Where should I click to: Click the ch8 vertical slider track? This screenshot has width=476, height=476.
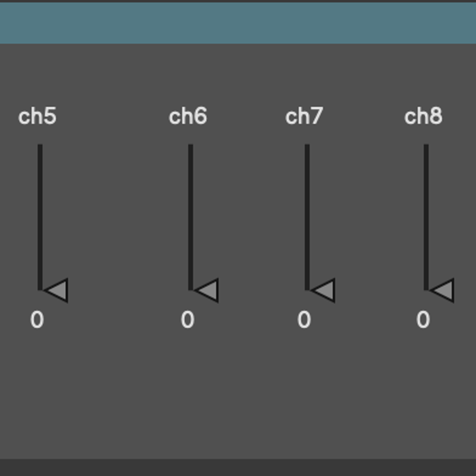point(426,217)
